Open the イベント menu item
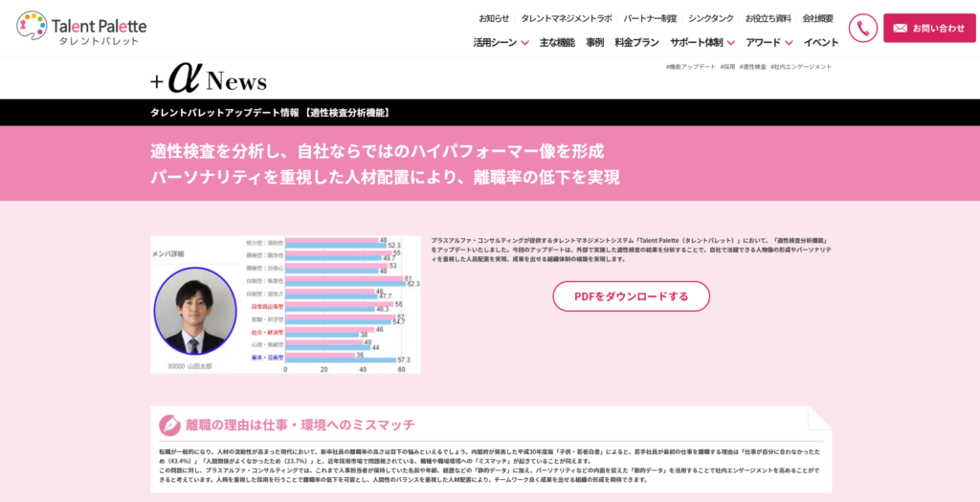Viewport: 980px width, 502px height. tap(821, 42)
